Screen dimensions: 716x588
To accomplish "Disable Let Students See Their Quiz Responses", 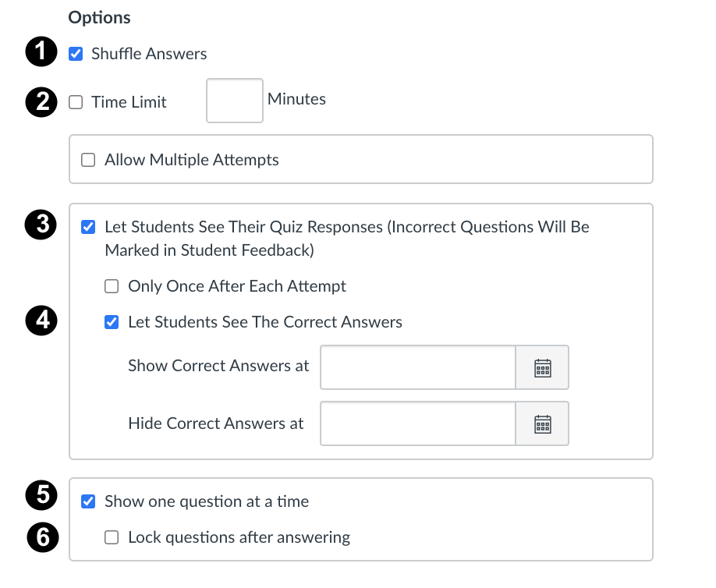I will pyautogui.click(x=89, y=227).
